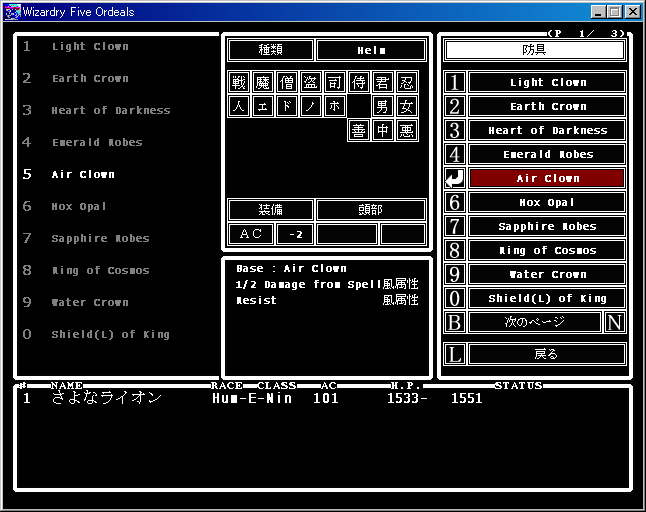Click number key 7 button in menu
Image resolution: width=646 pixels, height=512 pixels.
pyautogui.click(x=455, y=226)
